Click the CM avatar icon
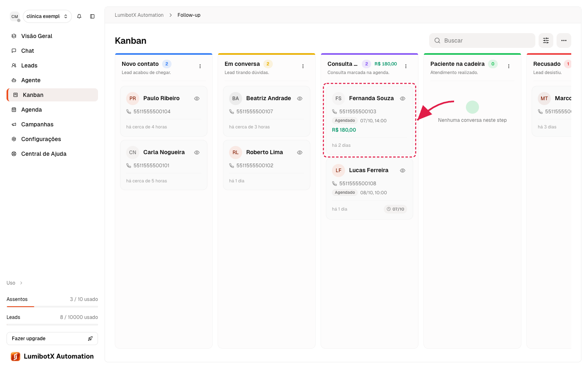This screenshot has height=368, width=588. [x=15, y=16]
